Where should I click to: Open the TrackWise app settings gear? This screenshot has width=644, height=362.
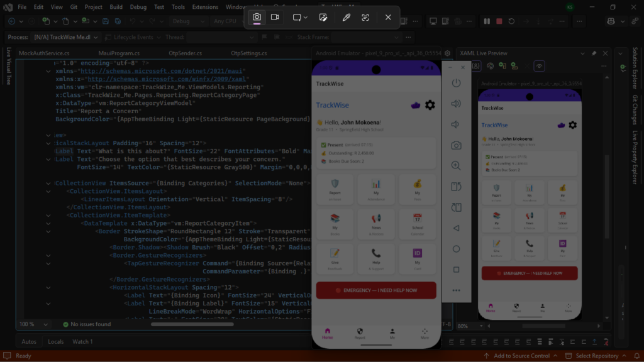pos(430,105)
